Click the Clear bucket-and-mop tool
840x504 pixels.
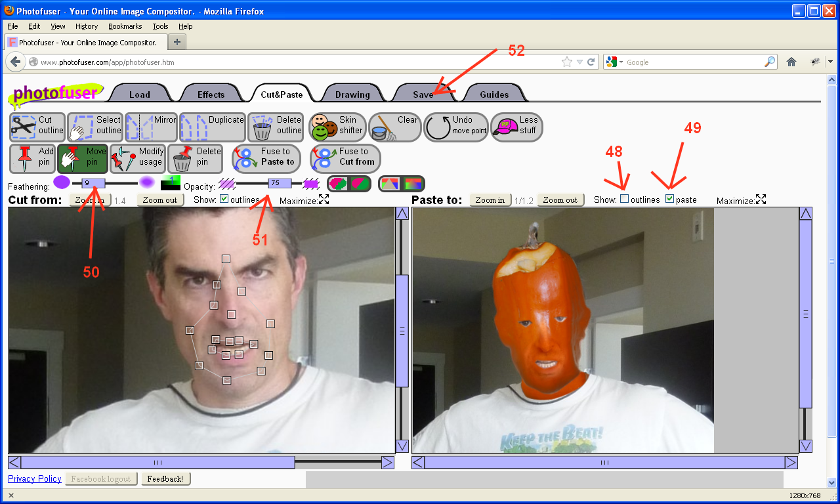[x=394, y=127]
